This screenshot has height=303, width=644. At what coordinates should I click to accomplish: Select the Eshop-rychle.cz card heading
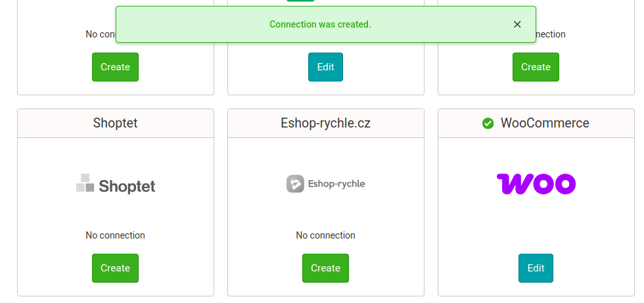point(326,123)
